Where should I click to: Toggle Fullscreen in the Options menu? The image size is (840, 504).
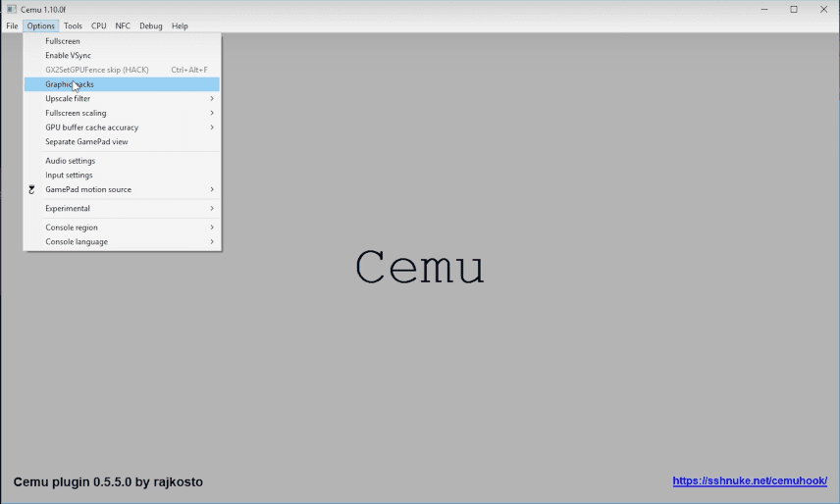[63, 41]
